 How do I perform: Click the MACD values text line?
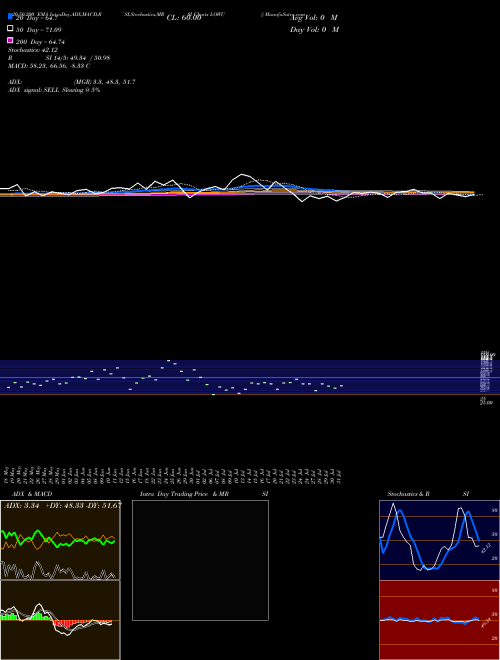click(49, 66)
